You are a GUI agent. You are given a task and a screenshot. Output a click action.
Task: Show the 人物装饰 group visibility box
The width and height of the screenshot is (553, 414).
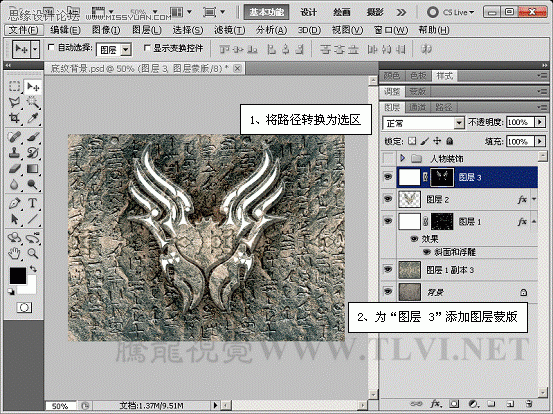pos(388,158)
